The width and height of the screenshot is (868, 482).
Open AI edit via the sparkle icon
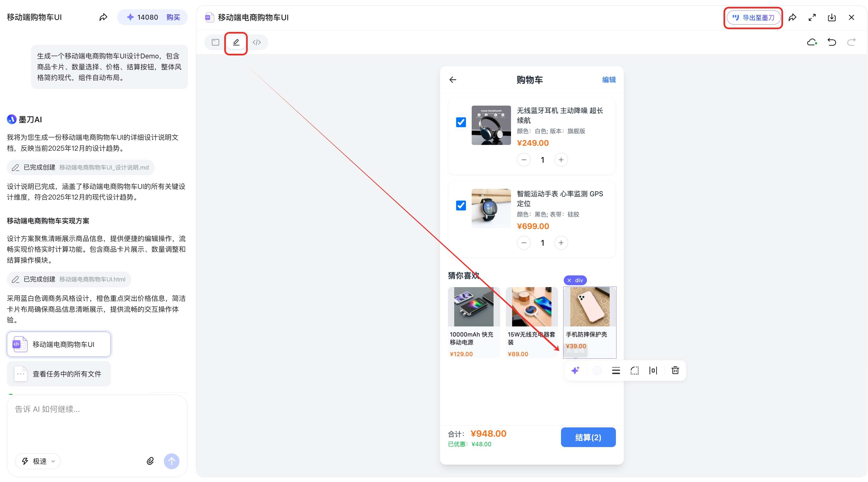click(x=575, y=370)
